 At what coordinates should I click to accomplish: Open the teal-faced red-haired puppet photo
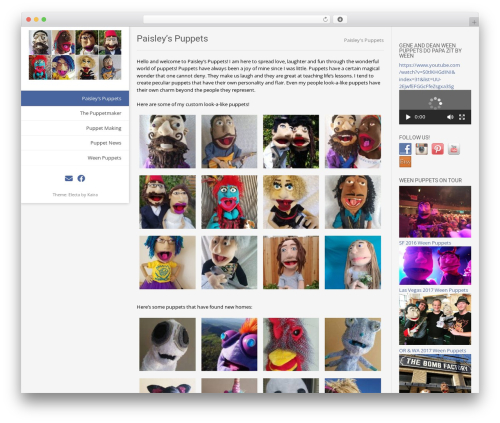pos(229,202)
